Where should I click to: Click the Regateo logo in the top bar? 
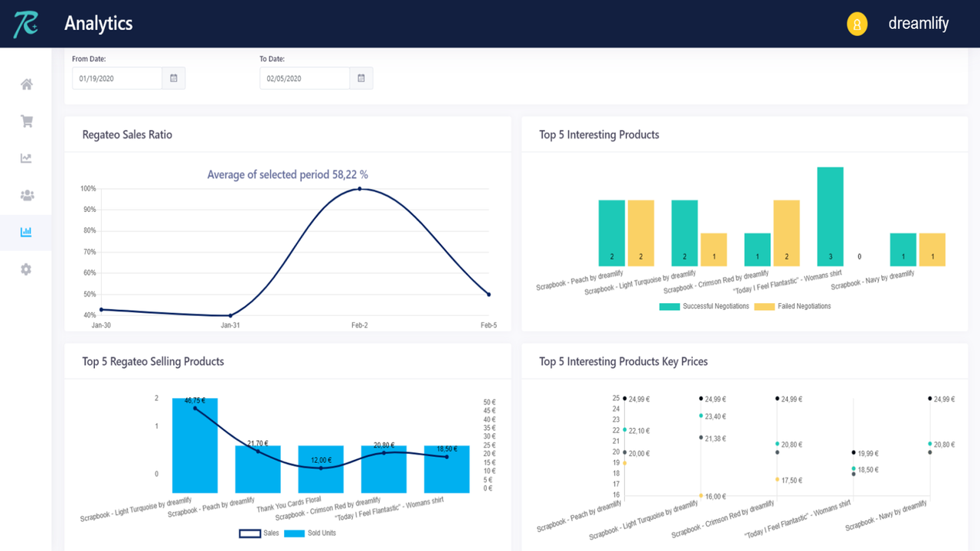click(25, 24)
